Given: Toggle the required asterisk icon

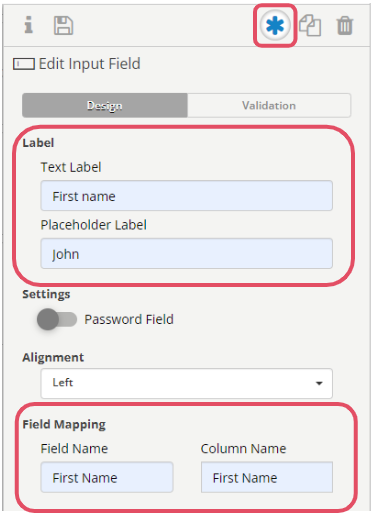Looking at the screenshot, I should click(275, 26).
